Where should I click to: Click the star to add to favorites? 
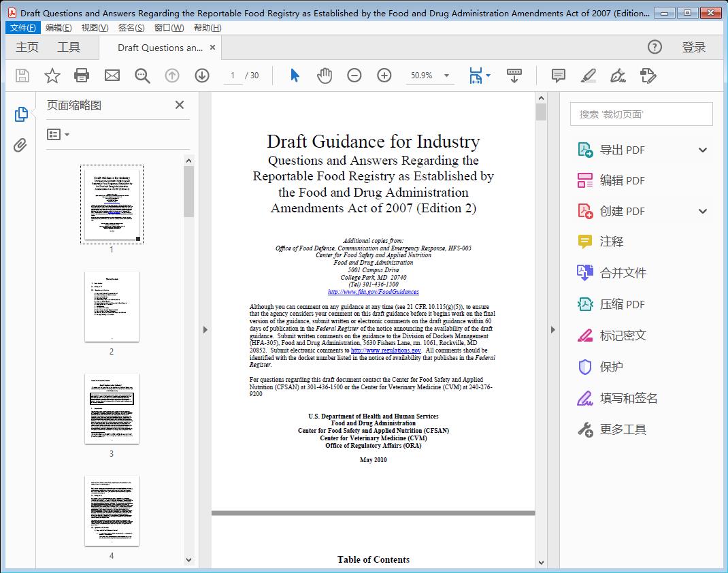coord(52,76)
